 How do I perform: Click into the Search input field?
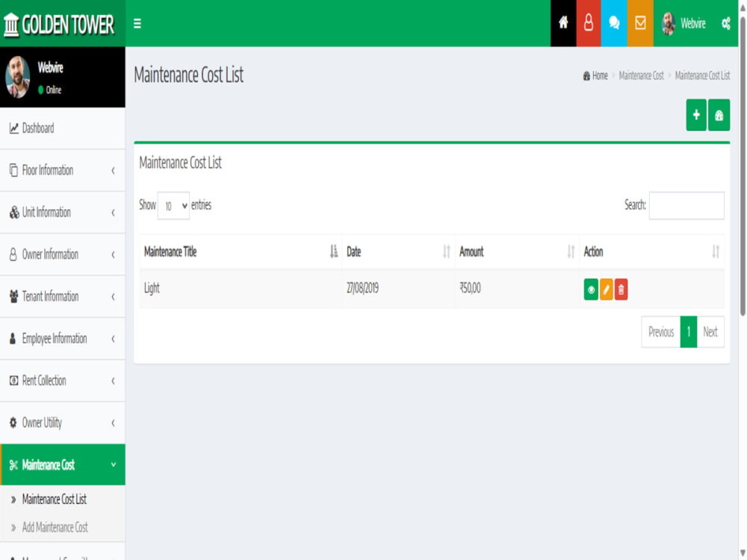click(x=686, y=206)
